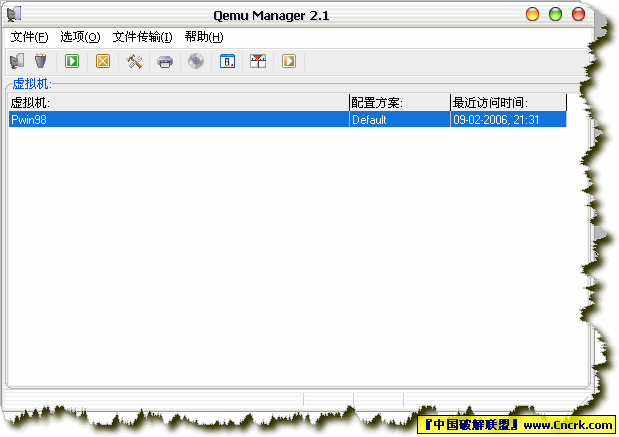
Task: Open the 帮助(H) menu
Action: tap(204, 37)
